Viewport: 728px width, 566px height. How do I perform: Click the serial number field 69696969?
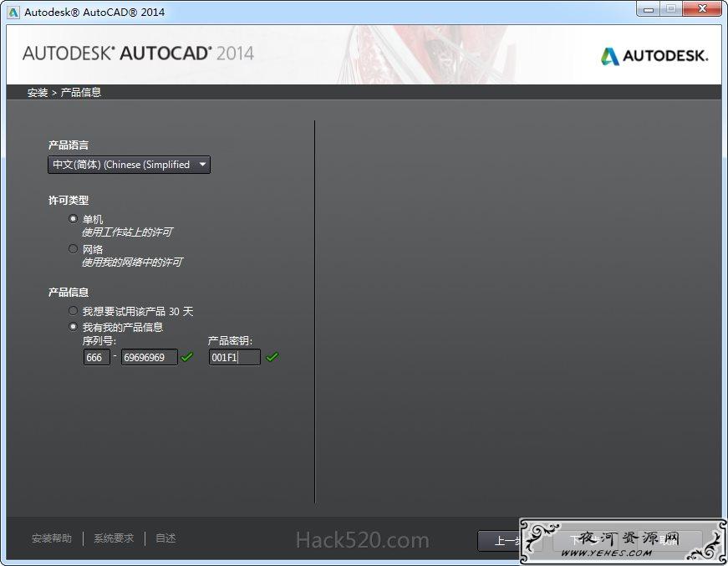tap(149, 357)
